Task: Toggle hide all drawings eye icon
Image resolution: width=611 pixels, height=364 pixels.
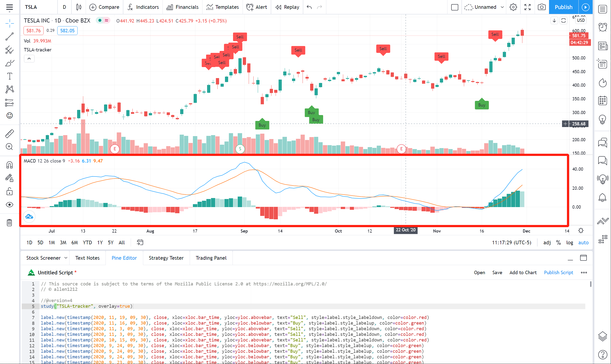Action: click(x=9, y=205)
